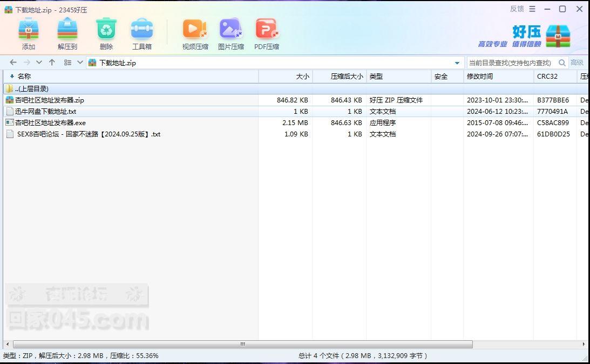Click the 好压 ZIP 压缩文件 type cell

coord(396,100)
